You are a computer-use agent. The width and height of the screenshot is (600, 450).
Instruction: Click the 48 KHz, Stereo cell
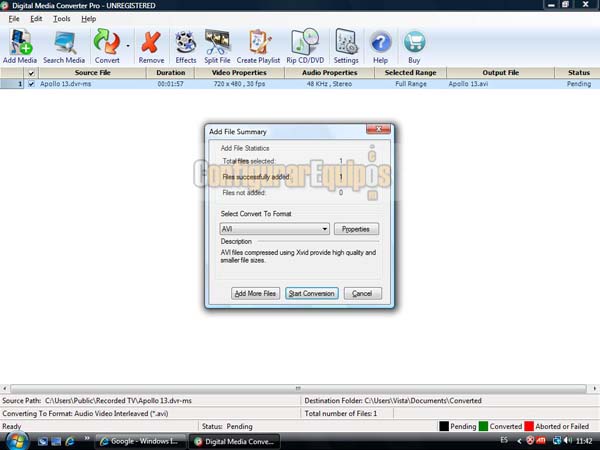[x=329, y=84]
